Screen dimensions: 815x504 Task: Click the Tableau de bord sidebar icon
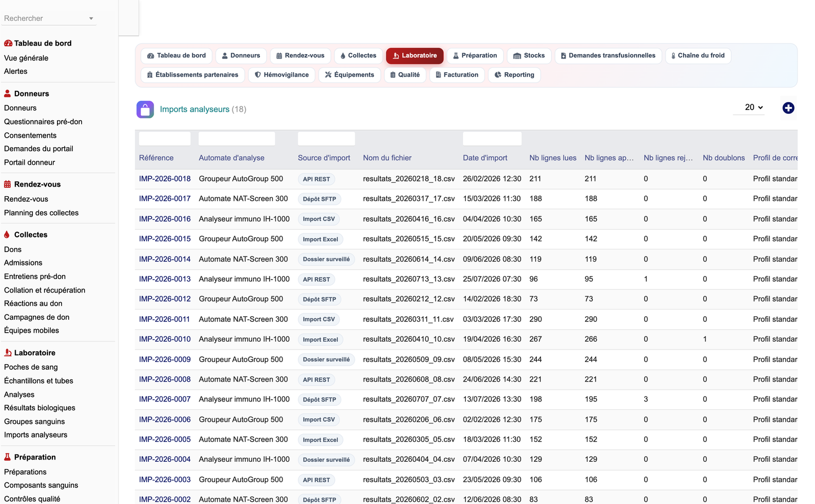(8, 43)
